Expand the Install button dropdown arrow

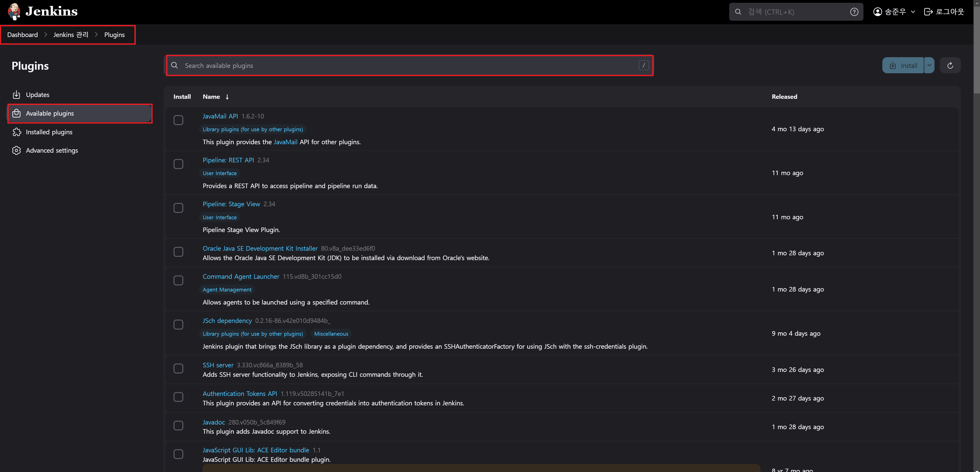[929, 65]
